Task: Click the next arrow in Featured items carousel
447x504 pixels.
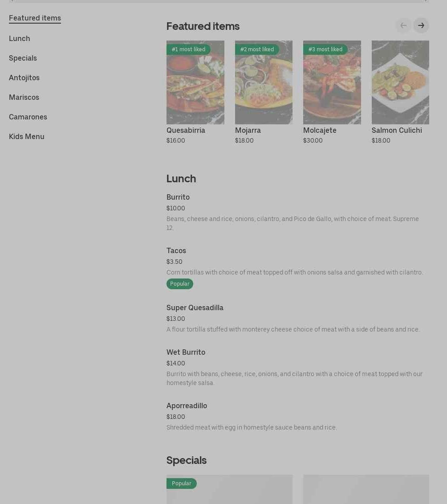Action: 421,25
